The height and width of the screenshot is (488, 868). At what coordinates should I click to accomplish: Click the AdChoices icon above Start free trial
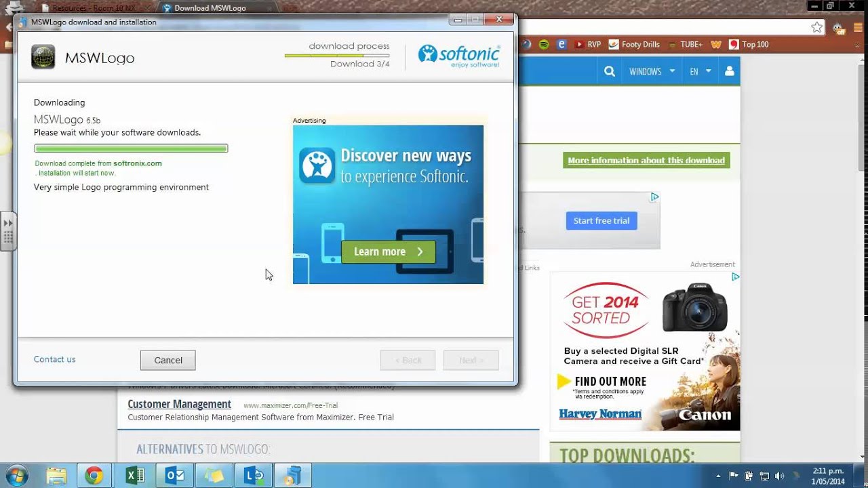coord(654,197)
